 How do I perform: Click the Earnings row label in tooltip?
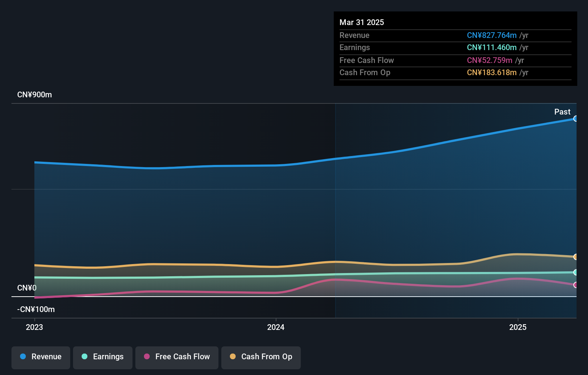355,47
